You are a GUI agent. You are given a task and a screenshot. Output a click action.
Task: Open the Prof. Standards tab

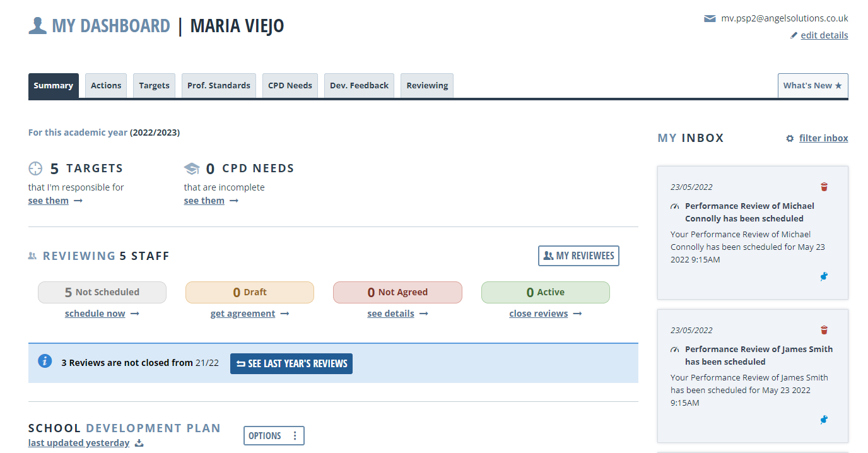[218, 85]
